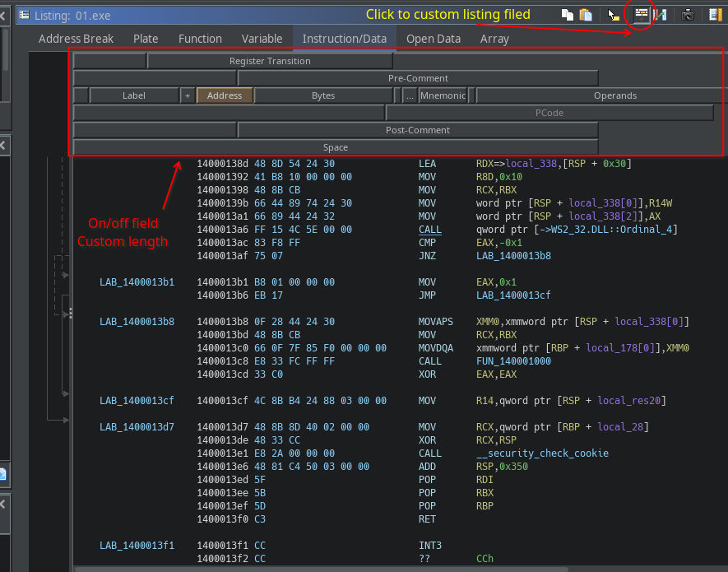Viewport: 728px width, 572px height.
Task: Click the ?? mnemonic at 1400013f2
Action: tap(424, 559)
